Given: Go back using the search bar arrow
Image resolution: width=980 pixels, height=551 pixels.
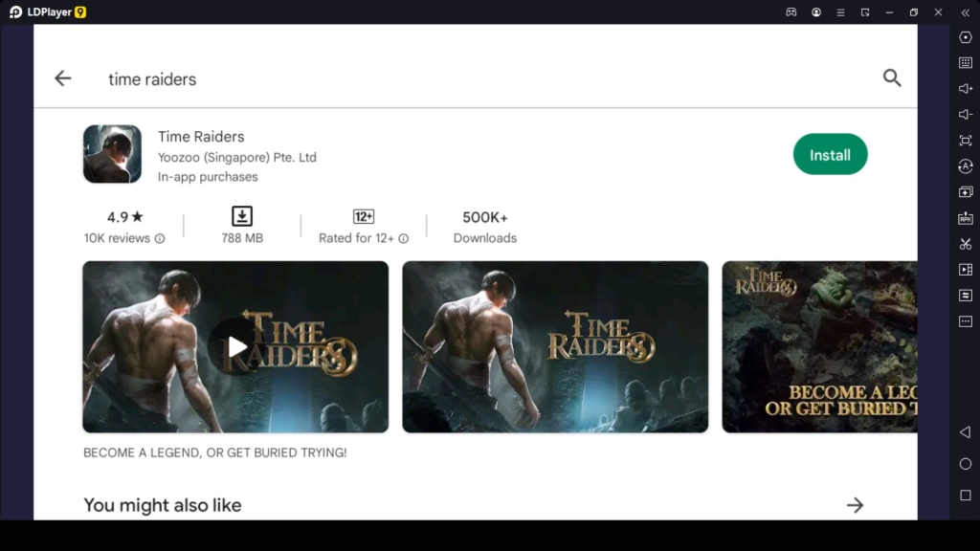Looking at the screenshot, I should click(x=62, y=78).
